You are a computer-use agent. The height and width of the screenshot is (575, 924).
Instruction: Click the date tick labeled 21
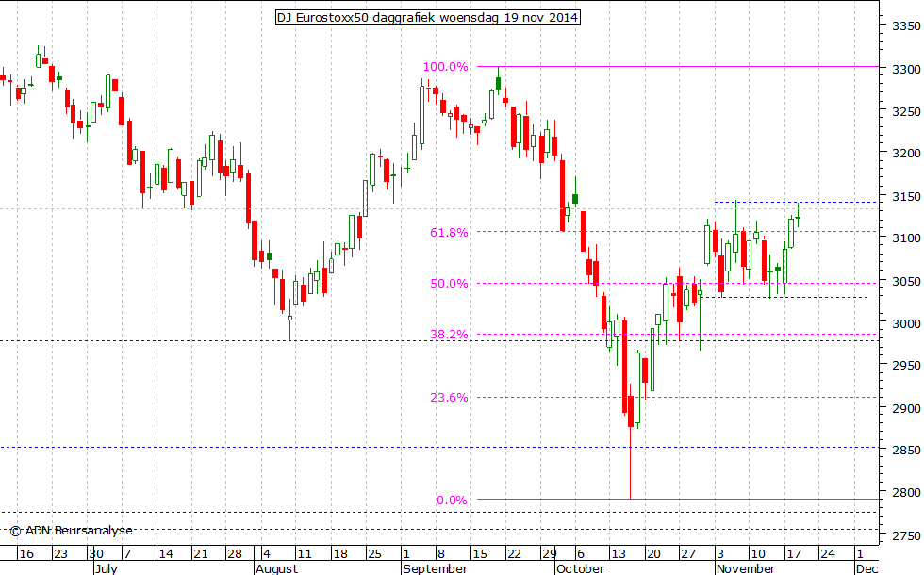(200, 554)
